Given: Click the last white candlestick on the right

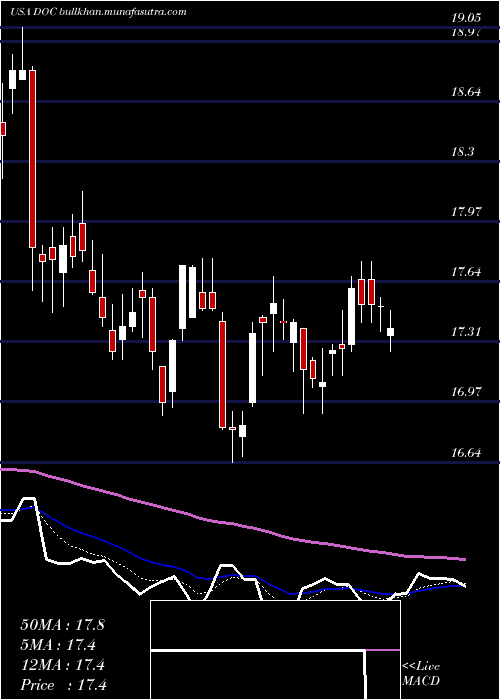Looking at the screenshot, I should coord(391,332).
